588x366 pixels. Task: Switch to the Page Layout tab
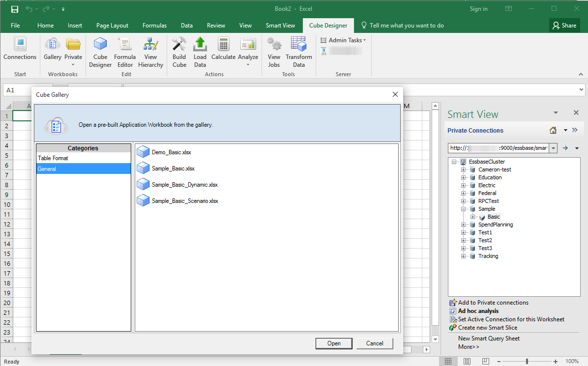coord(112,26)
